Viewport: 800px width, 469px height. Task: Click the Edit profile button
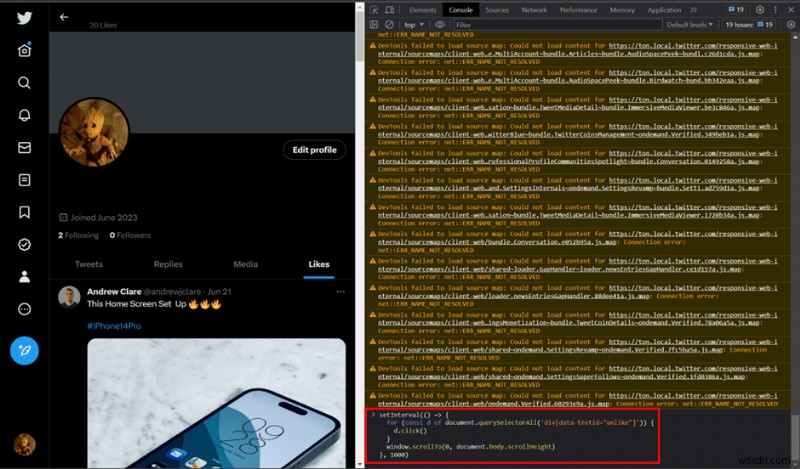[x=314, y=150]
